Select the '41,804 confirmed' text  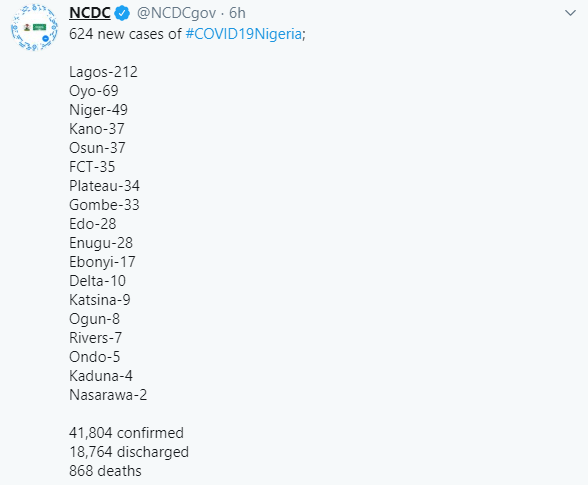[x=126, y=433]
